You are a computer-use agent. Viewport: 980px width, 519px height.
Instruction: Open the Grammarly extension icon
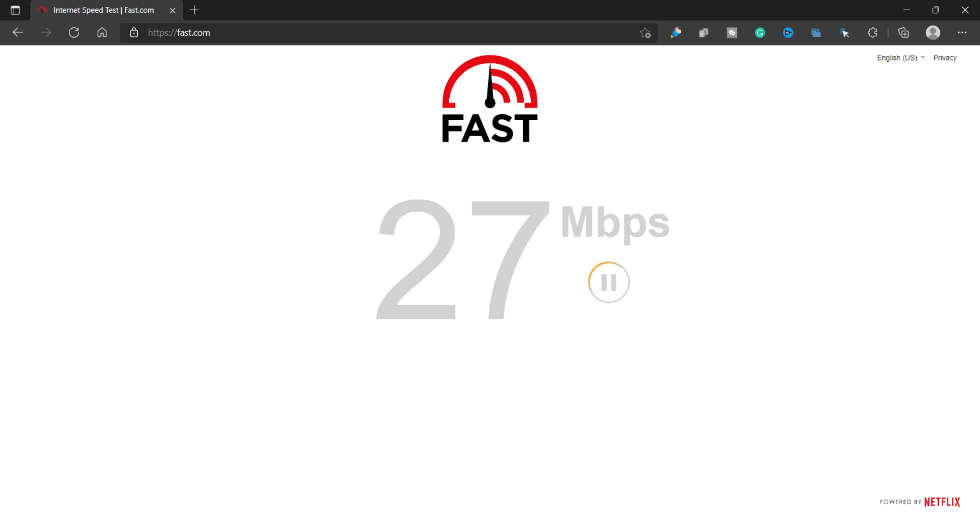(x=760, y=33)
